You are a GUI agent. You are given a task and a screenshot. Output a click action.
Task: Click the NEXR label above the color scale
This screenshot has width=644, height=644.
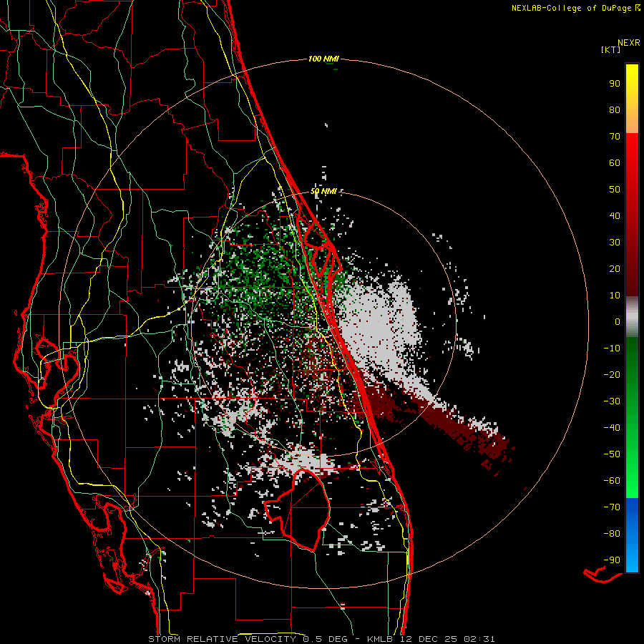pos(629,43)
